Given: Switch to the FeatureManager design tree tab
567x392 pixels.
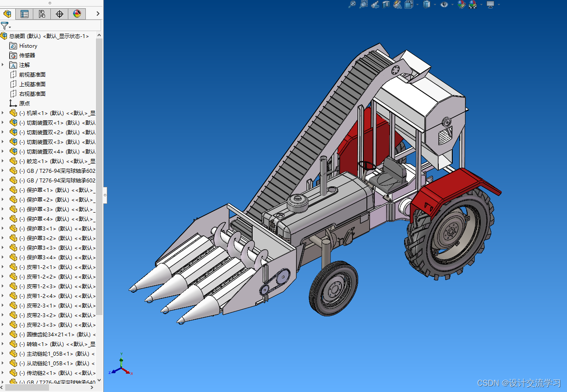Looking at the screenshot, I should (x=7, y=14).
